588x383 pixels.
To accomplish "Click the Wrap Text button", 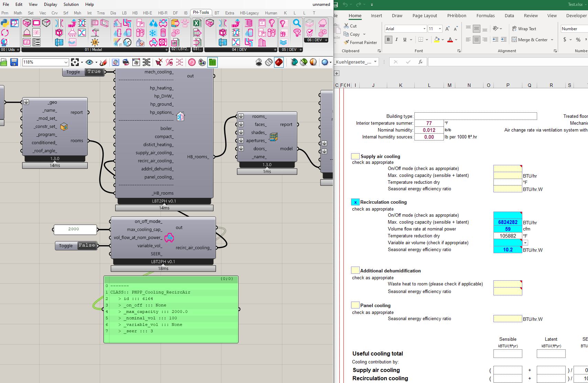I will tap(524, 29).
